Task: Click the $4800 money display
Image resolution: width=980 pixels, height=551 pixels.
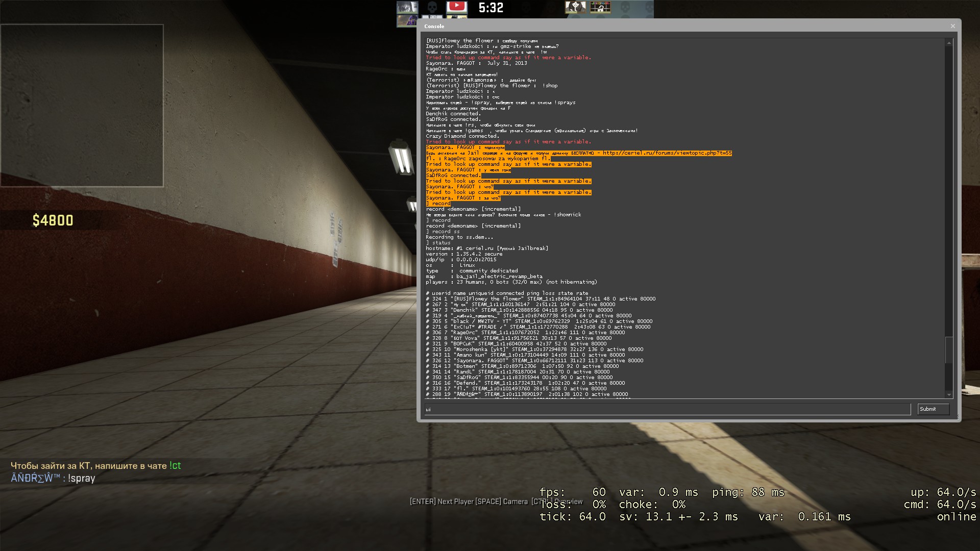Action: tap(53, 220)
